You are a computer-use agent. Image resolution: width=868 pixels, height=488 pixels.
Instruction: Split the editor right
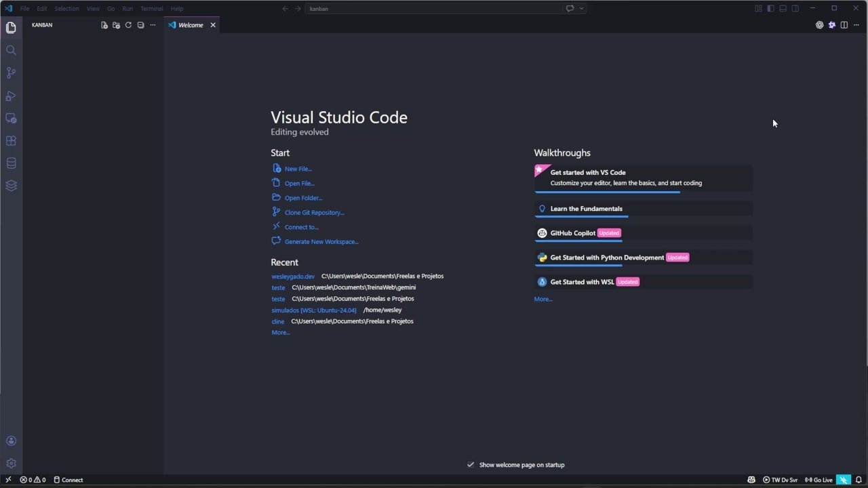(x=844, y=25)
